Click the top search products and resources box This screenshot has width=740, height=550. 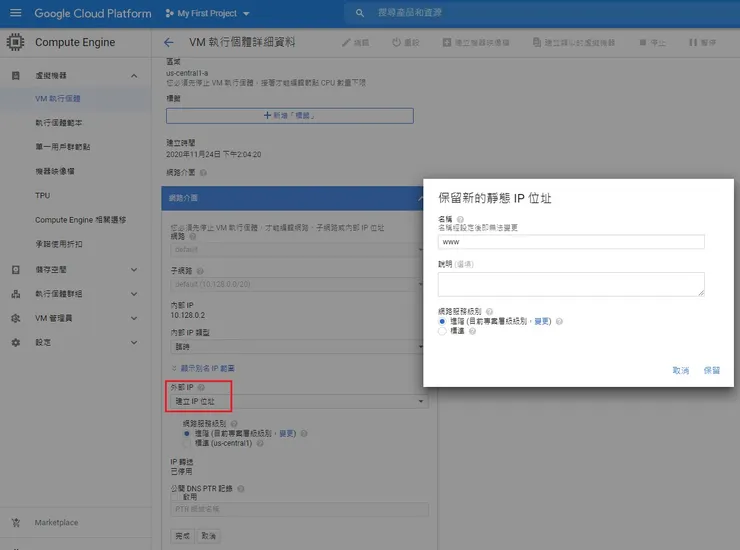pos(542,13)
